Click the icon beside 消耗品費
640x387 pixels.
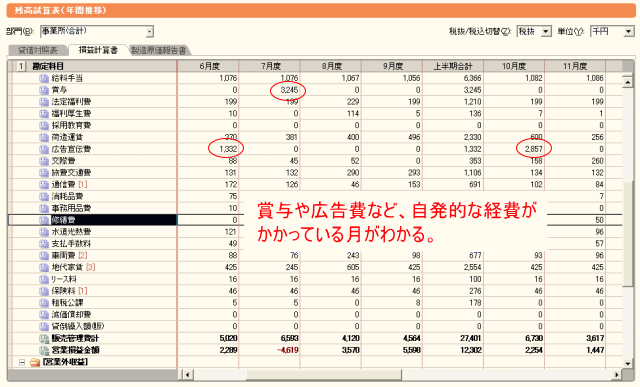click(x=44, y=196)
